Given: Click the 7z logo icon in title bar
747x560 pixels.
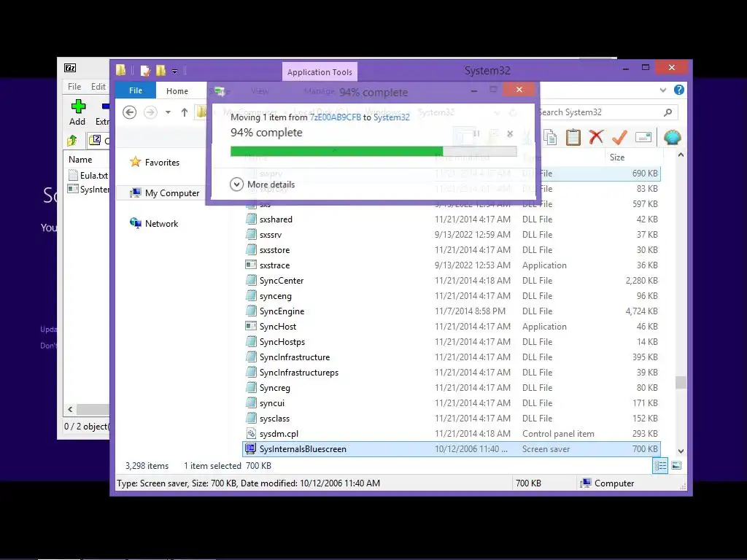Looking at the screenshot, I should 70,68.
